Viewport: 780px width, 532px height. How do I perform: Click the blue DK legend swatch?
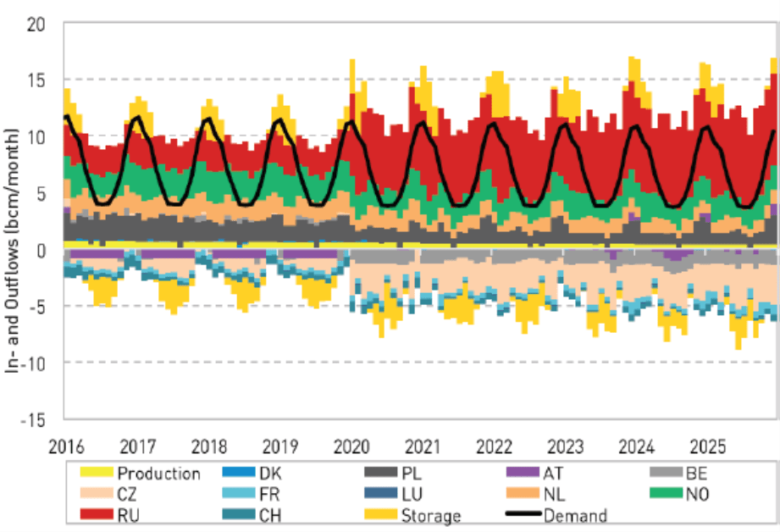[238, 473]
